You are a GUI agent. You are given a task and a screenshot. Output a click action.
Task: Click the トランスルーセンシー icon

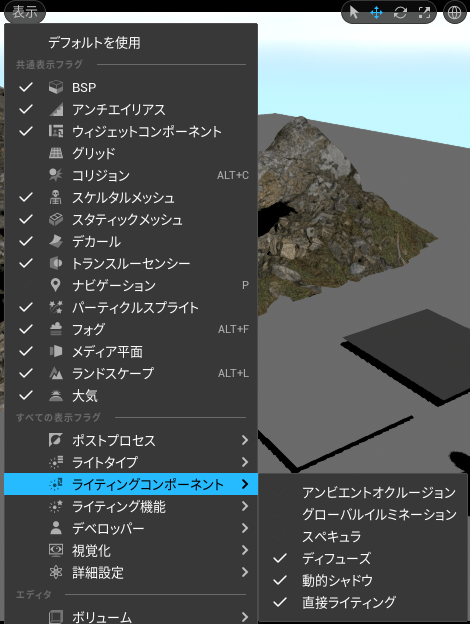click(x=56, y=263)
